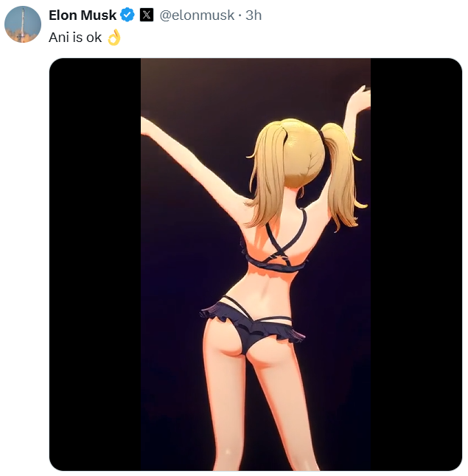Open the post via the 3h timestamp
Screen dimensions: 468x476
(x=254, y=15)
